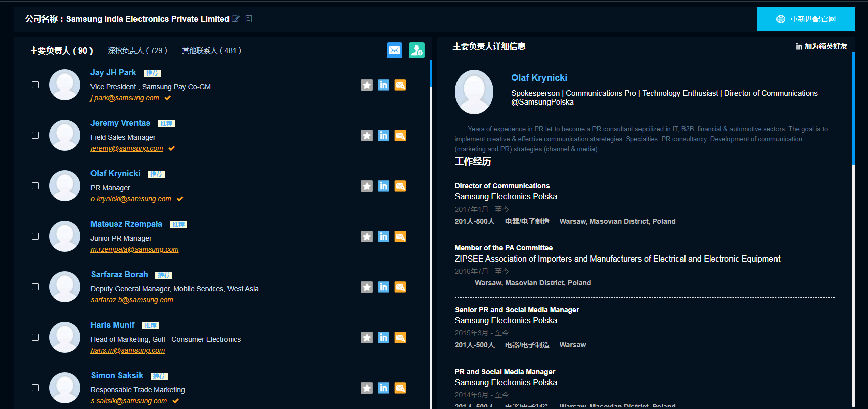
Task: Click 'Director of Communications' job title
Action: (502, 186)
